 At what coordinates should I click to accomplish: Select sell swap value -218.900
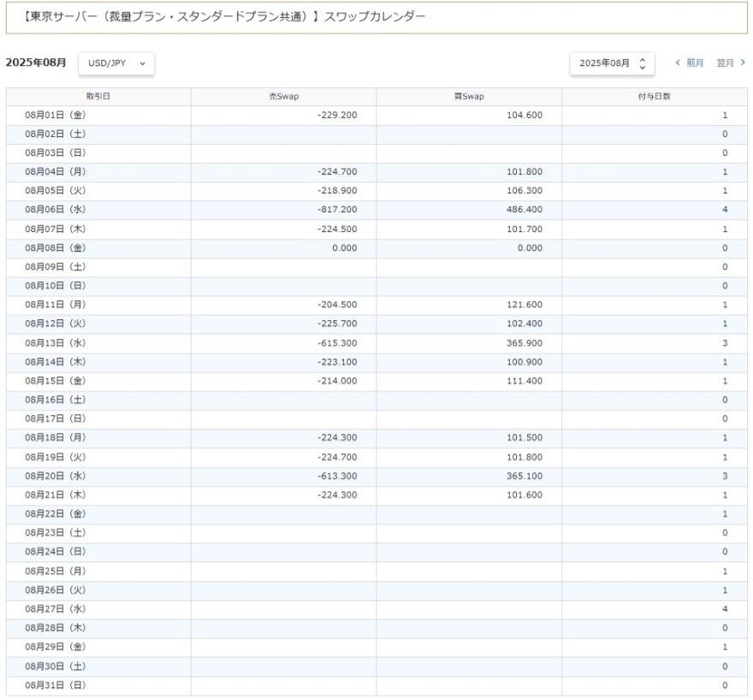pyautogui.click(x=337, y=191)
